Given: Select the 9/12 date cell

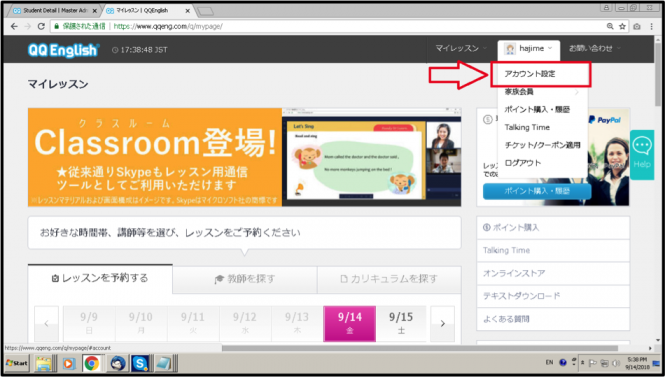Looking at the screenshot, I should [x=245, y=324].
